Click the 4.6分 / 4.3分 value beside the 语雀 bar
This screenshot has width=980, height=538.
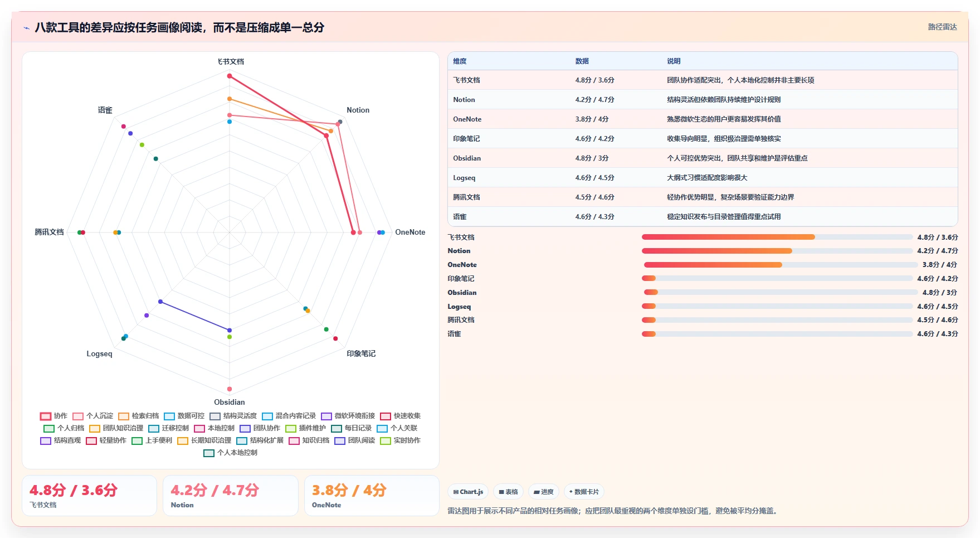tap(938, 334)
